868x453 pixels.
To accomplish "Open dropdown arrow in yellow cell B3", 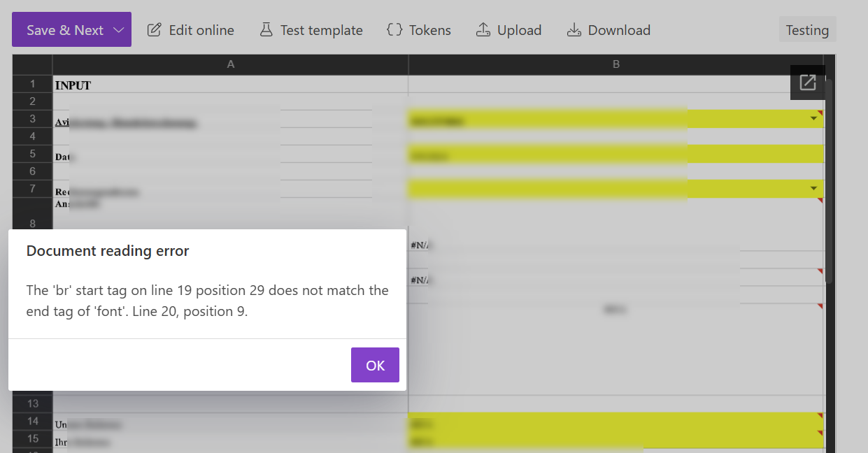I will (813, 119).
